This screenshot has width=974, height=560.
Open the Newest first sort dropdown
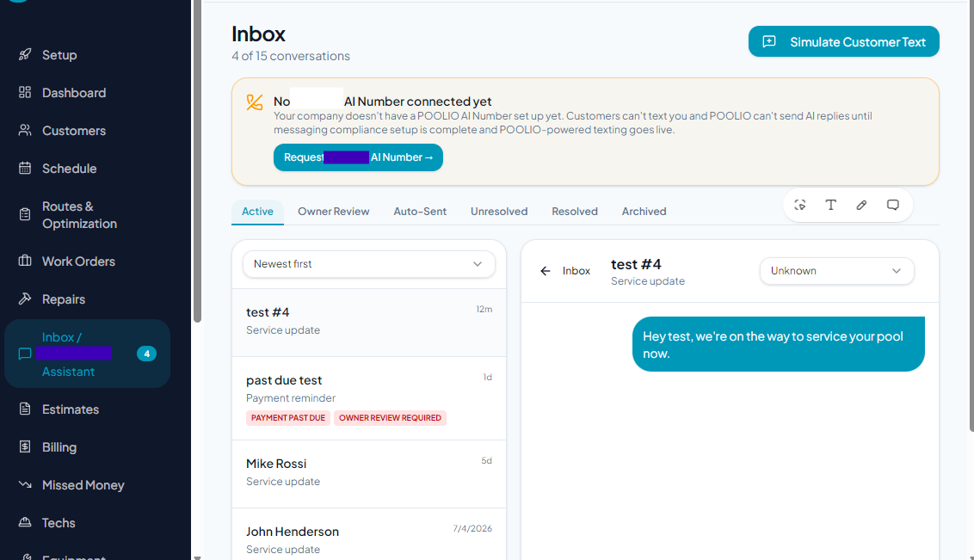point(369,264)
